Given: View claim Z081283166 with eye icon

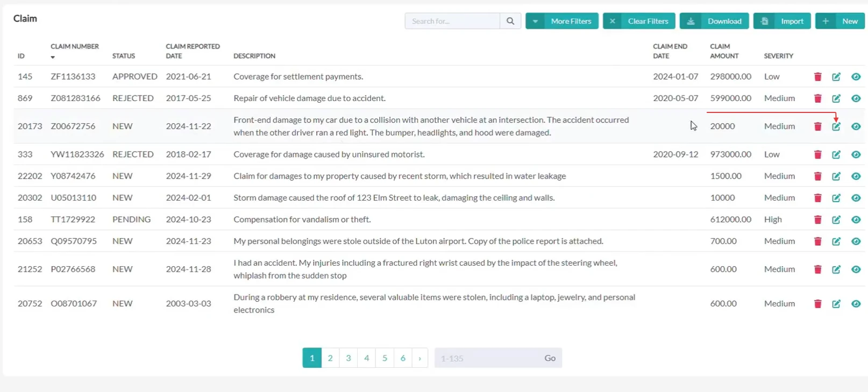Looking at the screenshot, I should (x=856, y=98).
